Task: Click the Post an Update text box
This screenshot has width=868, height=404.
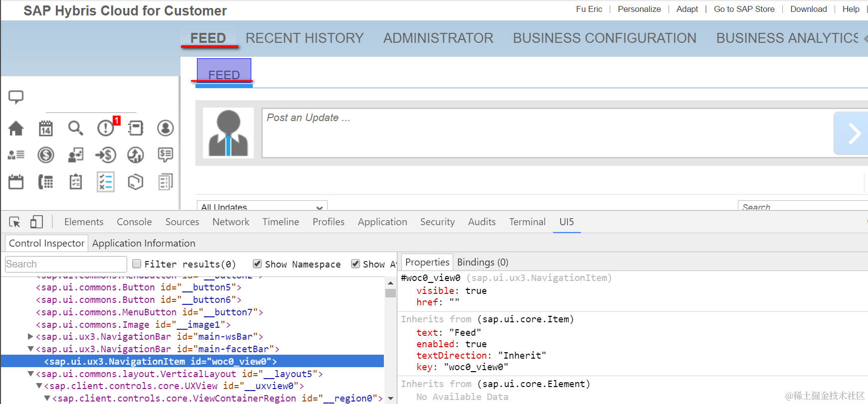Action: [x=547, y=133]
